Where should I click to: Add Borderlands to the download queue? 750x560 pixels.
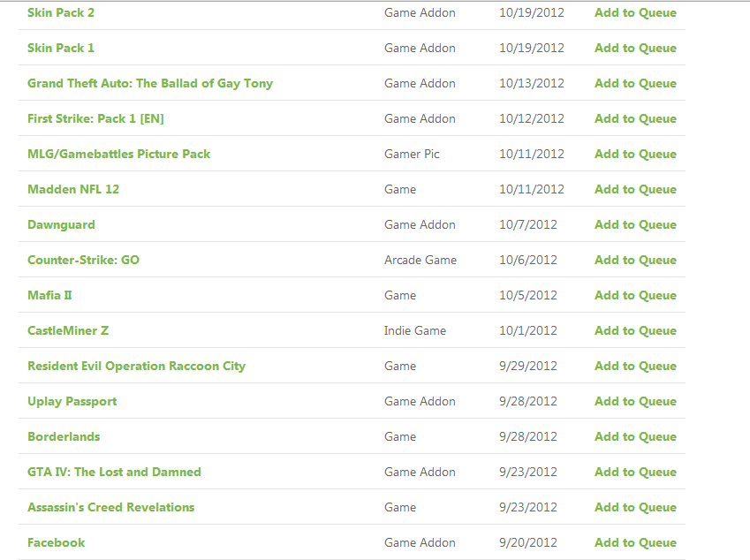[x=635, y=436]
